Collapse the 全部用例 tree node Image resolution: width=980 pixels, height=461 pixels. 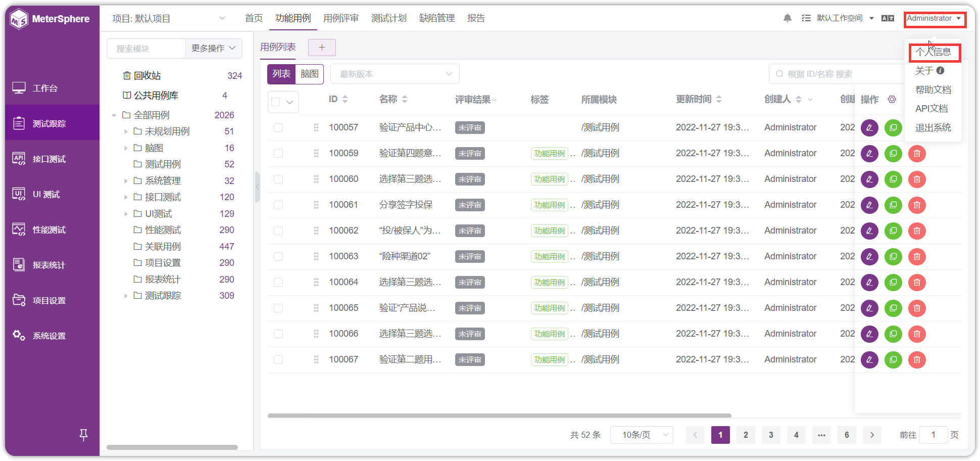pyautogui.click(x=114, y=116)
